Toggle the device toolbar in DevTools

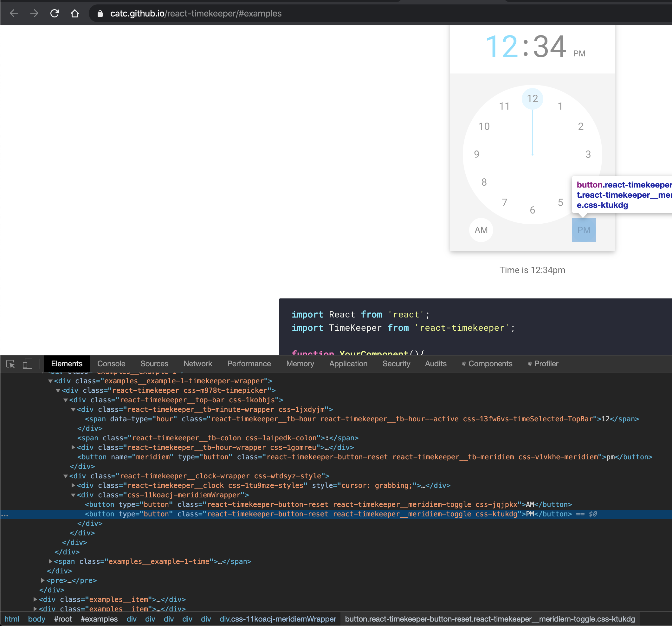(27, 364)
